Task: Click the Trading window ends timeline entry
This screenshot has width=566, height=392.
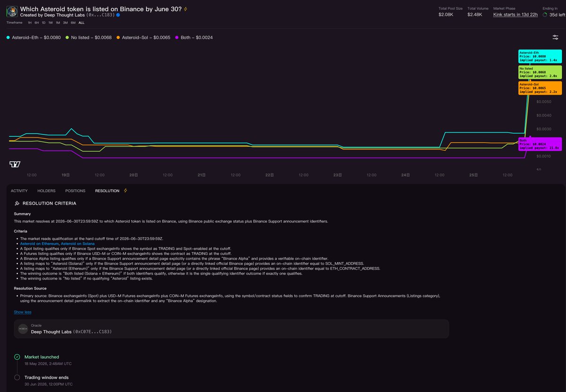Action: point(47,377)
